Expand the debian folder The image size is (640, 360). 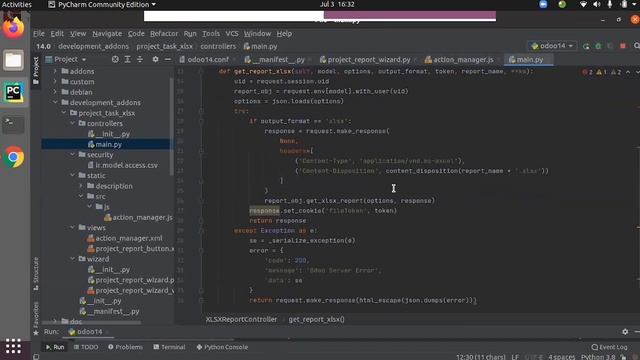click(55, 92)
